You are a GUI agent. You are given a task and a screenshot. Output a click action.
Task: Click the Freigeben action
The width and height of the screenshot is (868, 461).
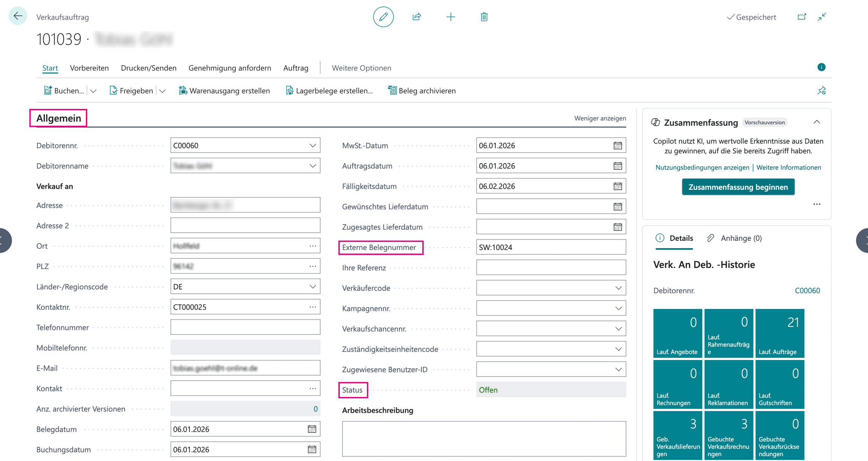[131, 91]
